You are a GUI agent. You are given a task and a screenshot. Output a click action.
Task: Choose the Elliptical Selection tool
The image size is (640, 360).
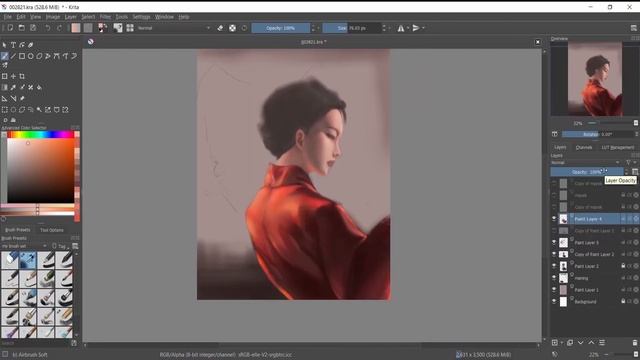[x=13, y=109]
